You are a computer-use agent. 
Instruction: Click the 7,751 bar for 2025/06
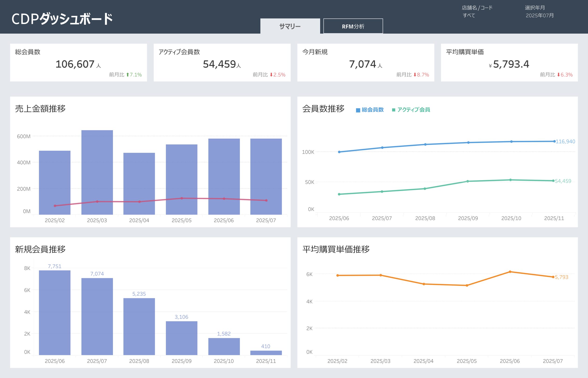tap(54, 312)
